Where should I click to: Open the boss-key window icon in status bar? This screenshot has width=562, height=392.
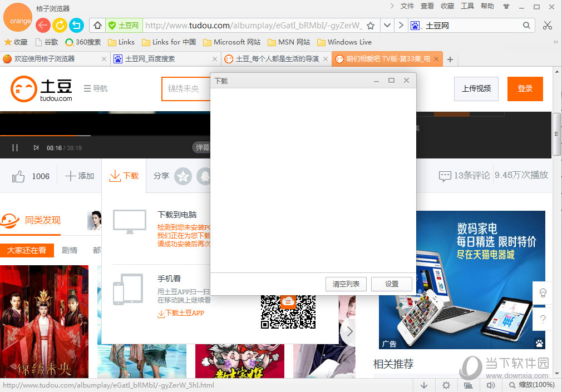[x=468, y=385]
